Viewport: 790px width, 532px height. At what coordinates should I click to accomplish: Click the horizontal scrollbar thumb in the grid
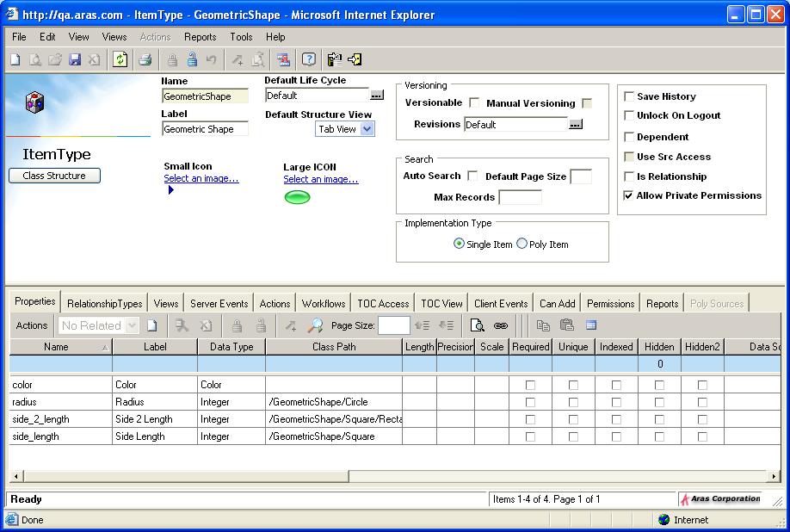[186, 476]
